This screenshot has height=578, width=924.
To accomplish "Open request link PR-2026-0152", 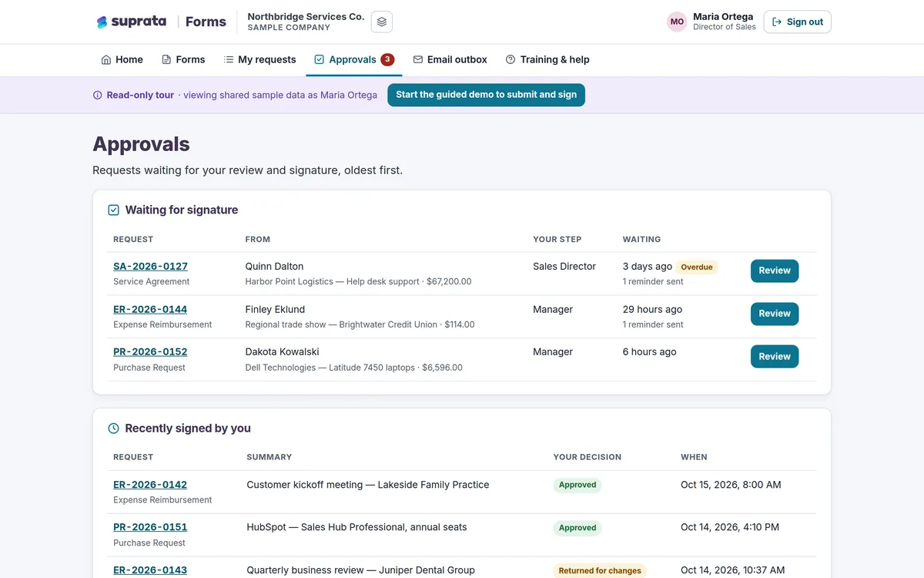I will click(150, 351).
